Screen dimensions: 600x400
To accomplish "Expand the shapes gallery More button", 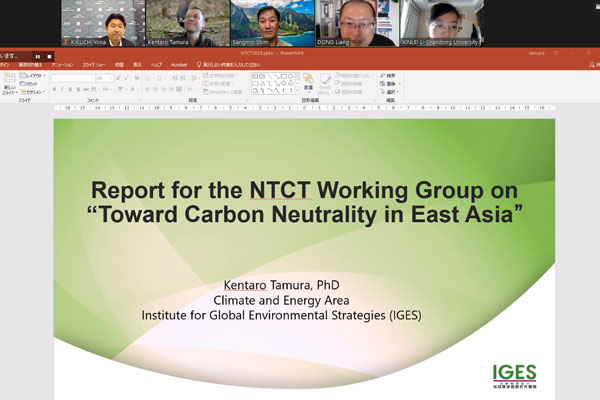I will click(x=297, y=91).
